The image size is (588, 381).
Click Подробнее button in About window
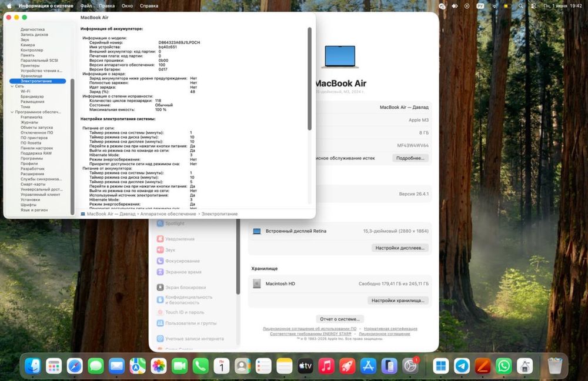[410, 158]
